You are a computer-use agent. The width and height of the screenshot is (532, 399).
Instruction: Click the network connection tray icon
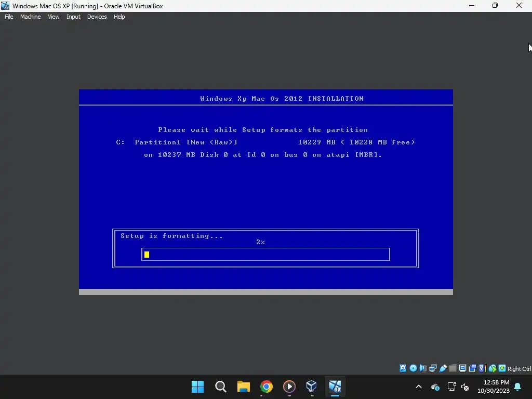tap(451, 387)
